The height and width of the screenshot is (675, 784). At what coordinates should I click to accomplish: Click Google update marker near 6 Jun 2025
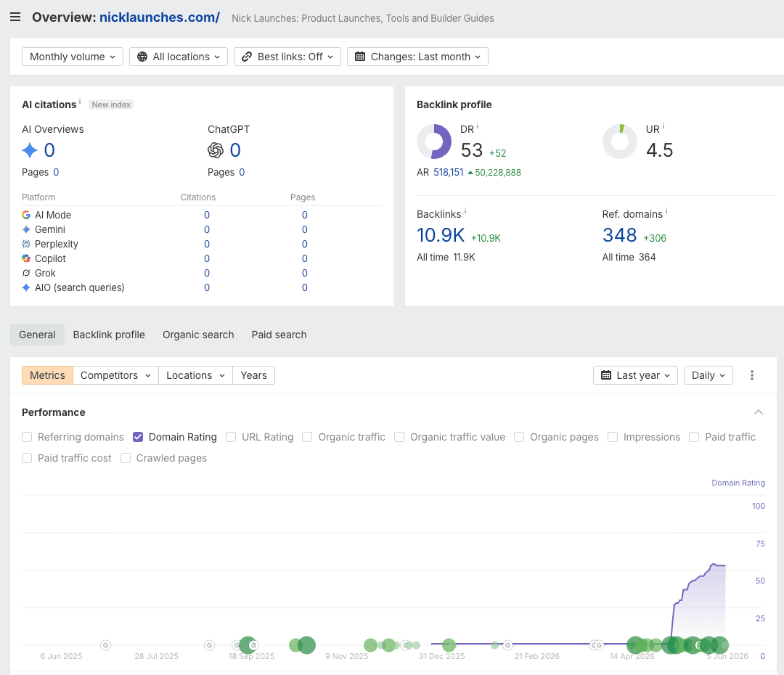click(x=105, y=645)
